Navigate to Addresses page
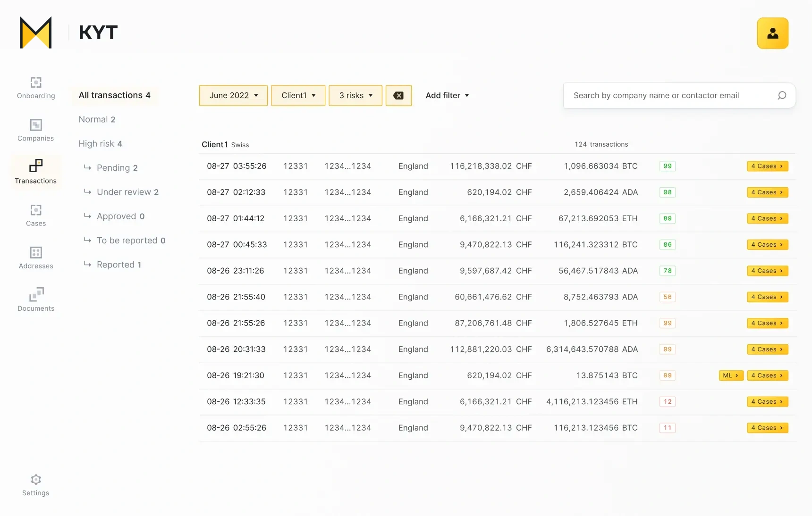Viewport: 812px width, 516px height. point(36,258)
